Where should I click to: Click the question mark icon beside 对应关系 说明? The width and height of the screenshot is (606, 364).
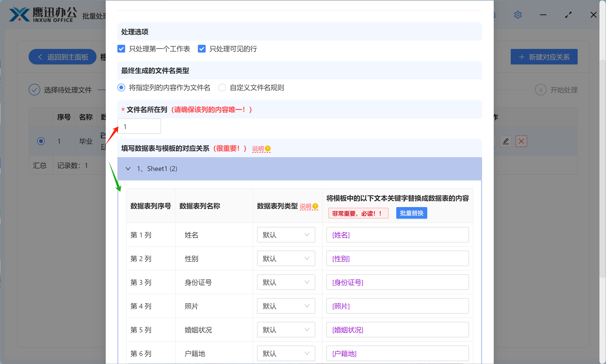[268, 148]
